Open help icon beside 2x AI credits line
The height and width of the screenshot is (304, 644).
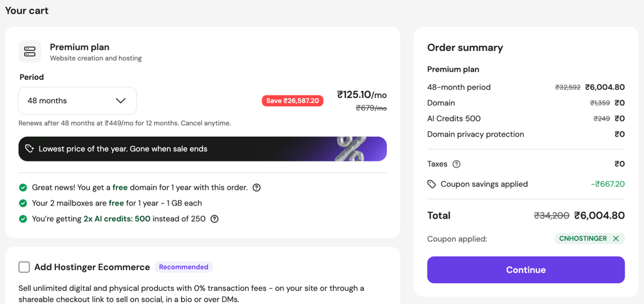214,219
